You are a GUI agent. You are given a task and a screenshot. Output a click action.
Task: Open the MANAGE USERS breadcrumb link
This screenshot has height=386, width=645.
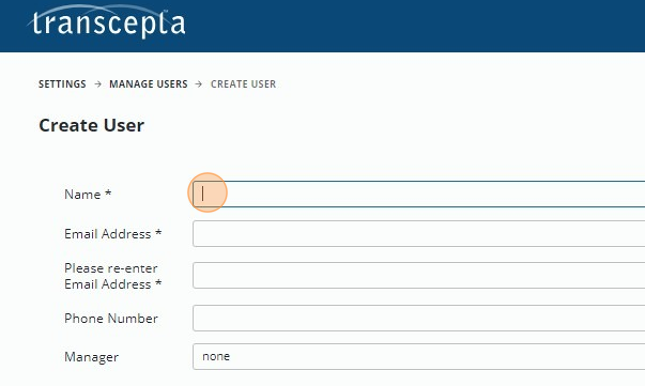pos(148,84)
